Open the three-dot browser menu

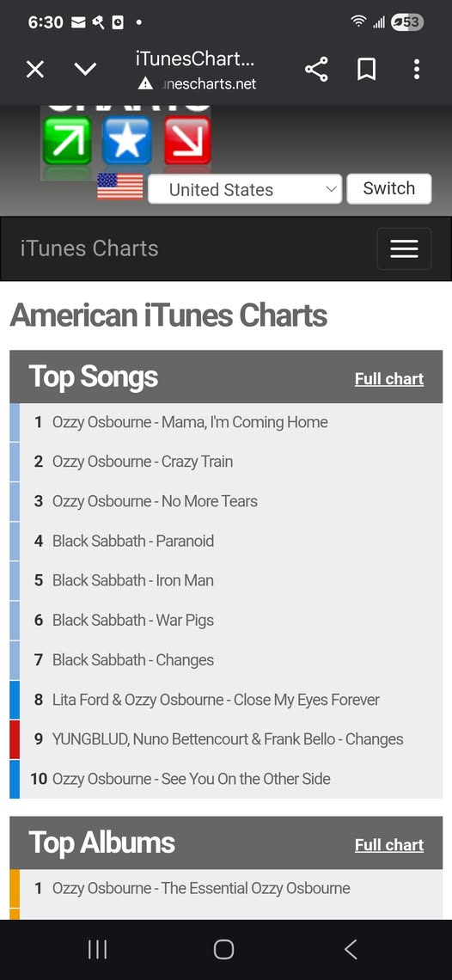pos(417,69)
